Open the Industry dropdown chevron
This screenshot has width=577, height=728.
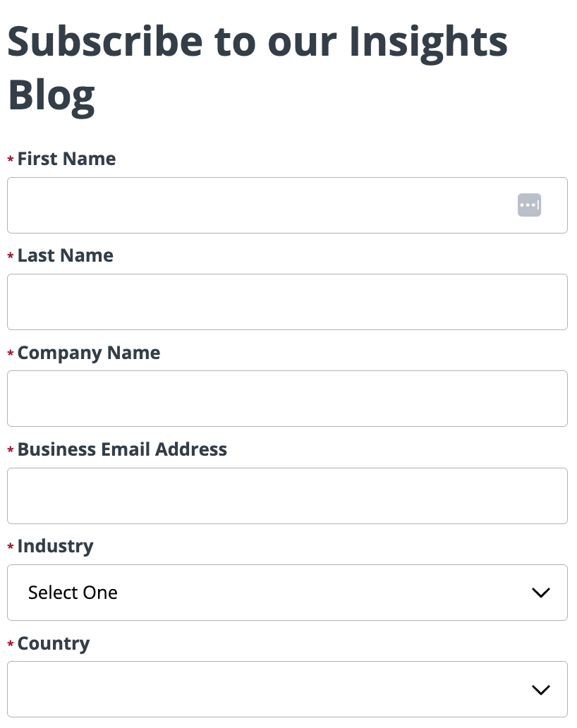pyautogui.click(x=541, y=593)
